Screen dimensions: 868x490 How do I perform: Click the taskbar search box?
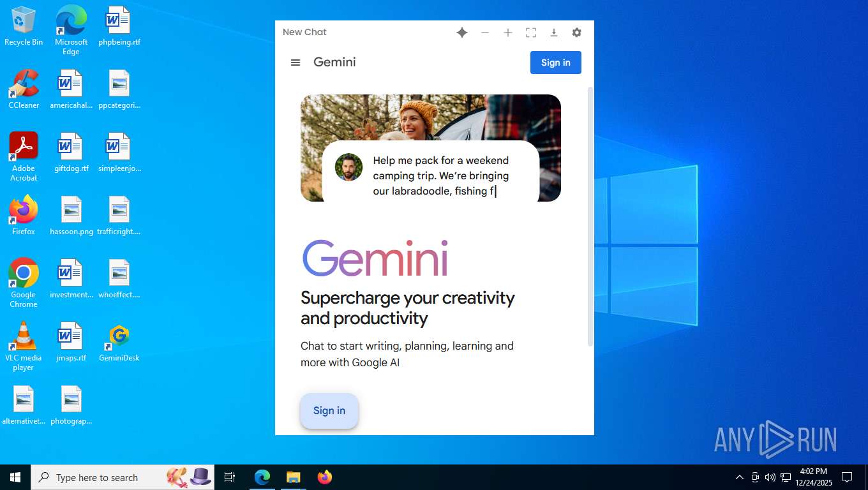(123, 477)
